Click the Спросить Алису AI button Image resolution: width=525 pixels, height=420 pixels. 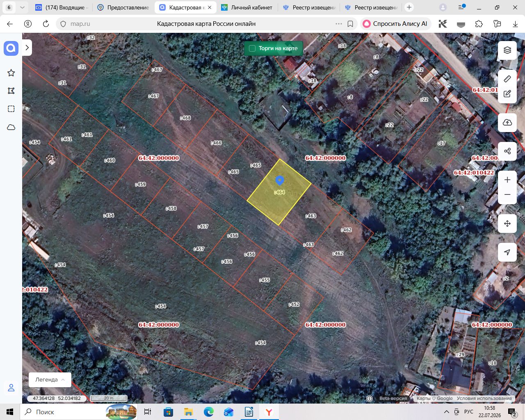(x=395, y=24)
